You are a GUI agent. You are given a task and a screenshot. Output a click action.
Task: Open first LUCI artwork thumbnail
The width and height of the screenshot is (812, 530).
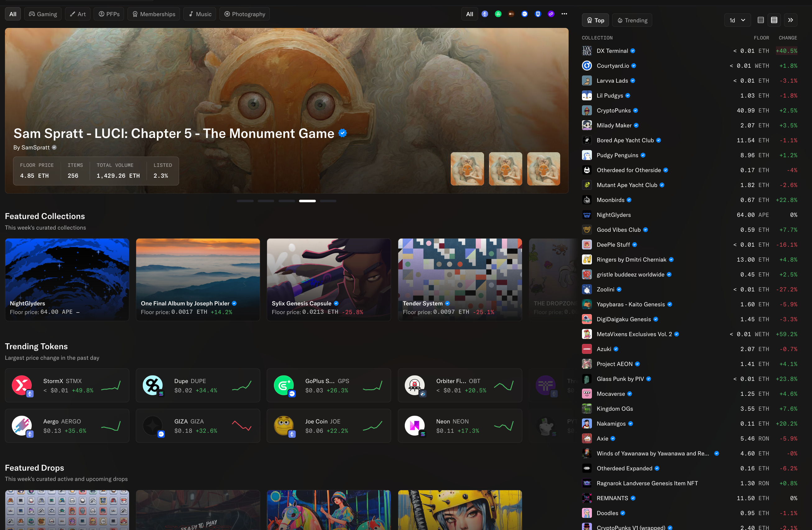(x=467, y=169)
